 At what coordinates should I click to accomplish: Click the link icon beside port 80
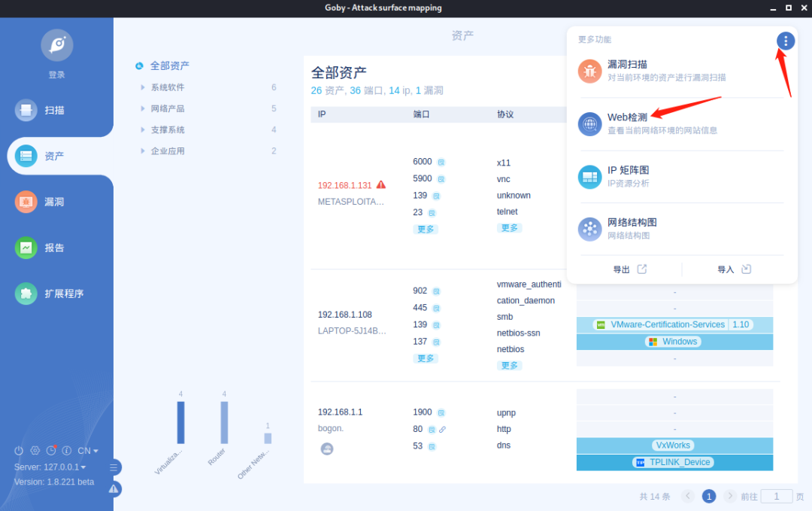(x=442, y=430)
